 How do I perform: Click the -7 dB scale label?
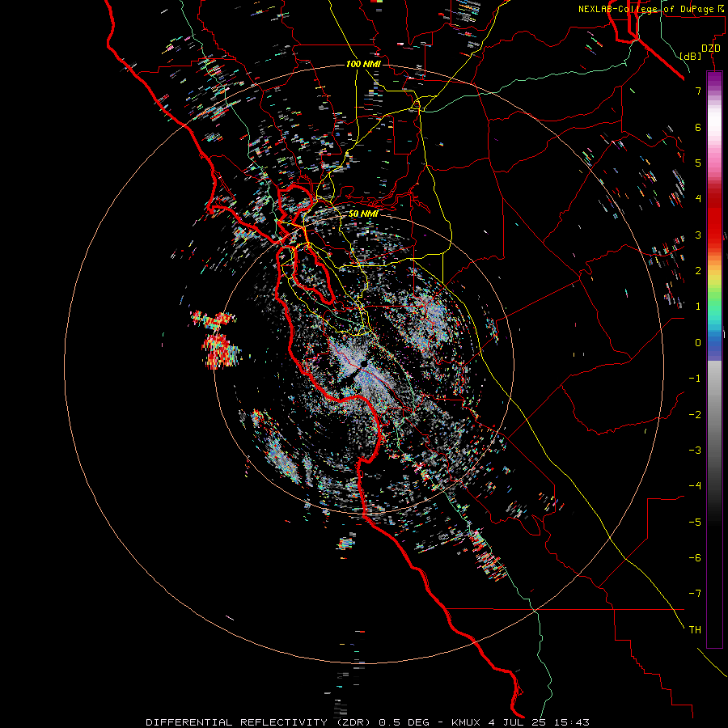(695, 594)
